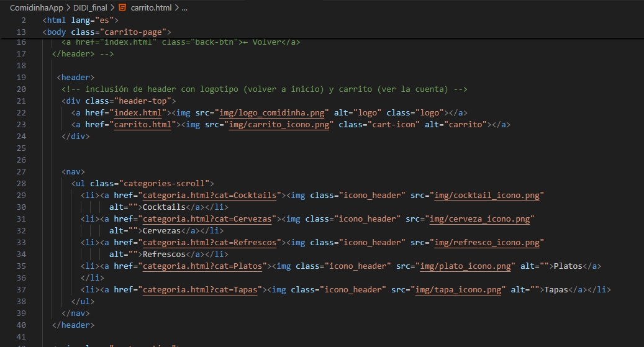Follow the categoria.html?cat=Refrescos link
Screen dimensions: 644x347
click(x=210, y=243)
